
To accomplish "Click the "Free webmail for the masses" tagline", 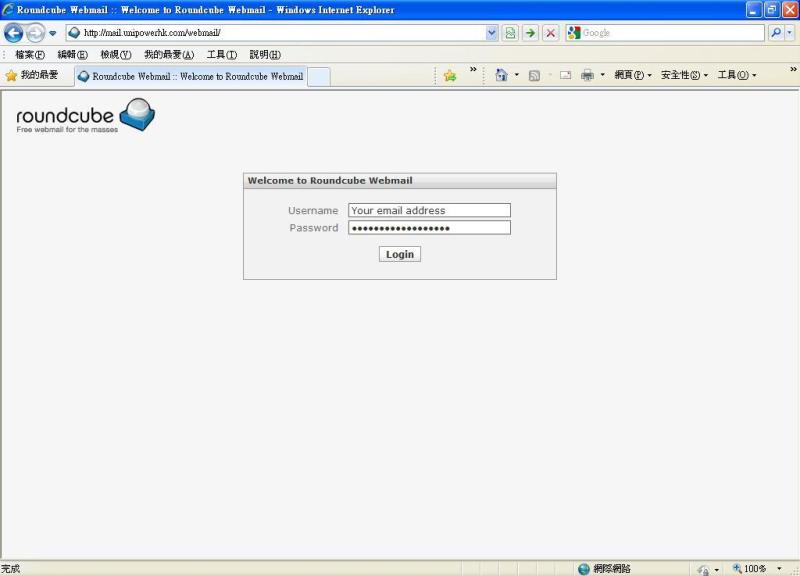I will 67,130.
